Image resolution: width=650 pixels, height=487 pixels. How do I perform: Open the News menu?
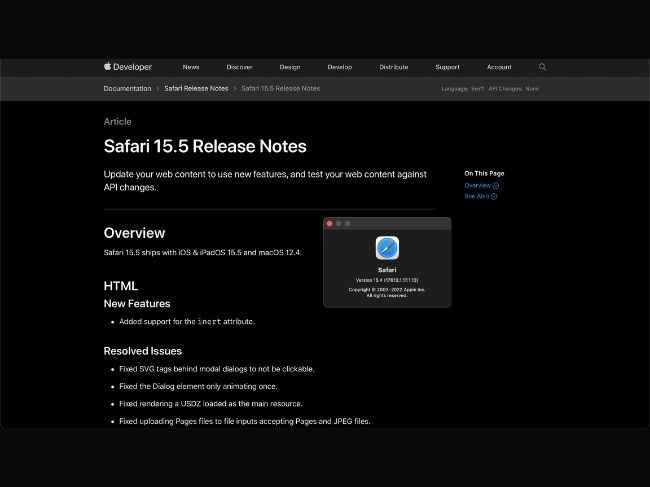pos(191,67)
